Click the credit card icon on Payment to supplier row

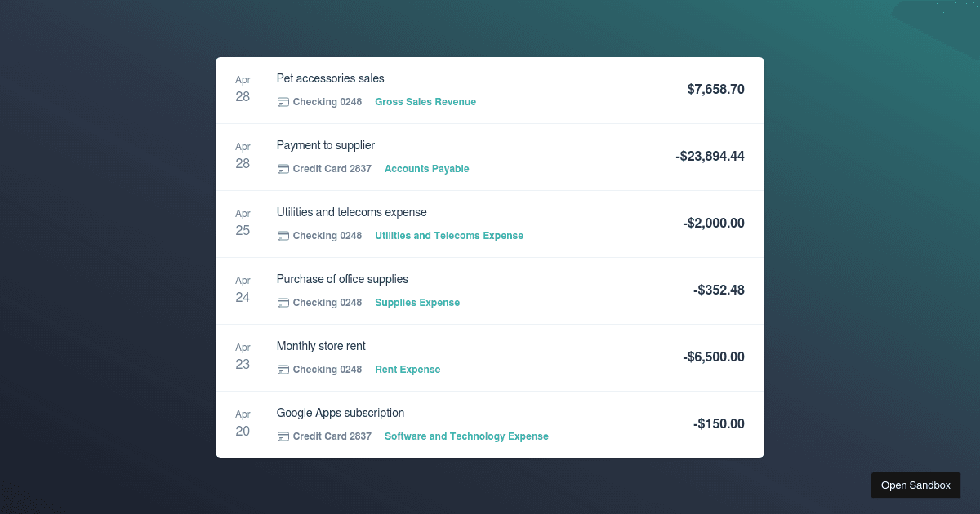pyautogui.click(x=283, y=168)
